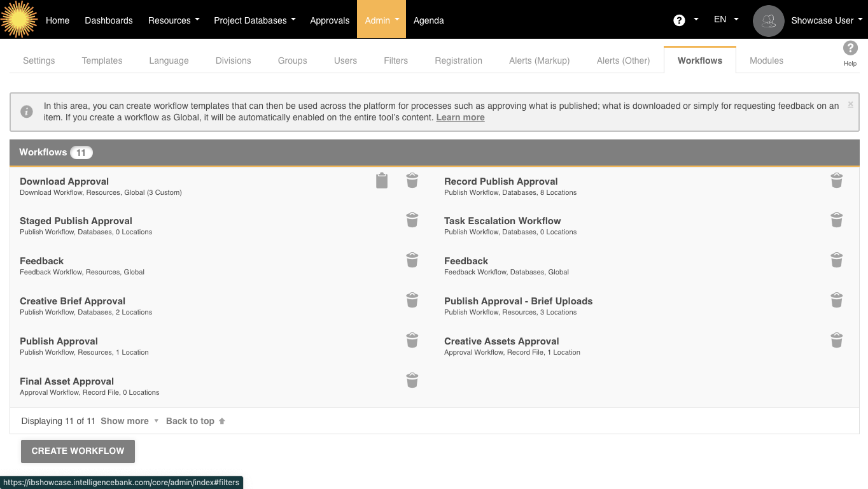Open the EN language selector
The width and height of the screenshot is (868, 489).
coord(725,20)
